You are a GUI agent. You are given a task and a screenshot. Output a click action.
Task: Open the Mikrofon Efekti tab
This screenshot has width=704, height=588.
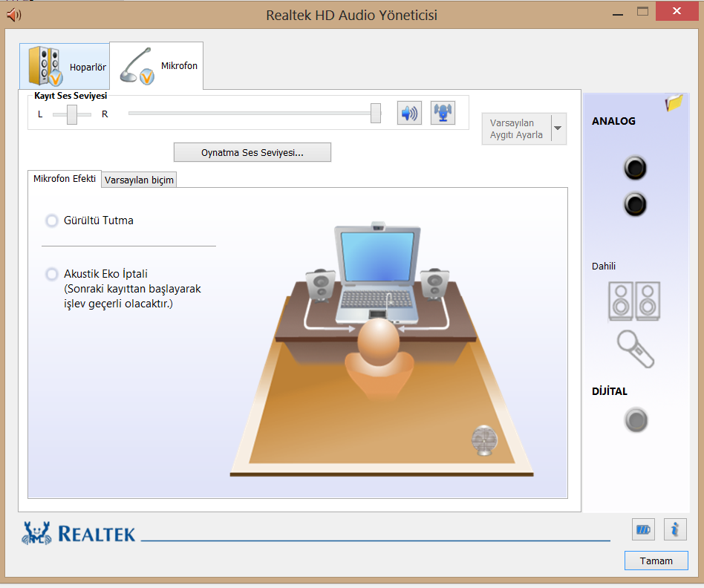pyautogui.click(x=65, y=179)
